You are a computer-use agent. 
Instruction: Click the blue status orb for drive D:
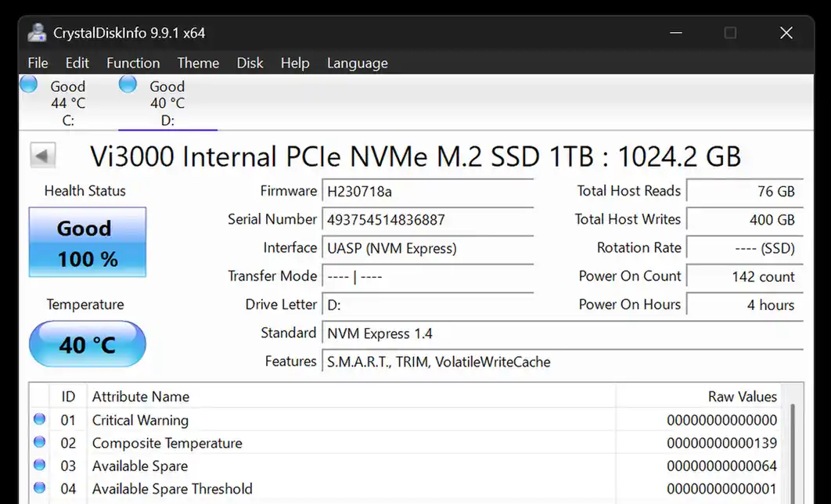(x=128, y=85)
